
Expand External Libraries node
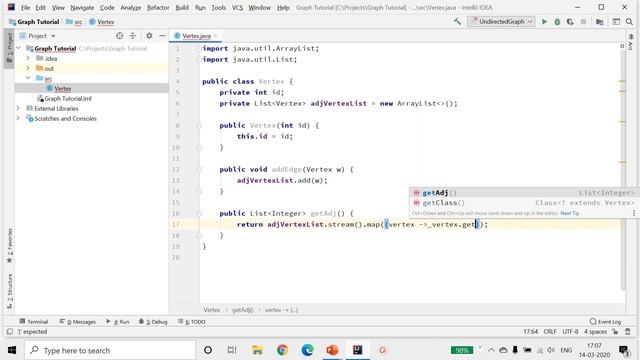point(18,108)
